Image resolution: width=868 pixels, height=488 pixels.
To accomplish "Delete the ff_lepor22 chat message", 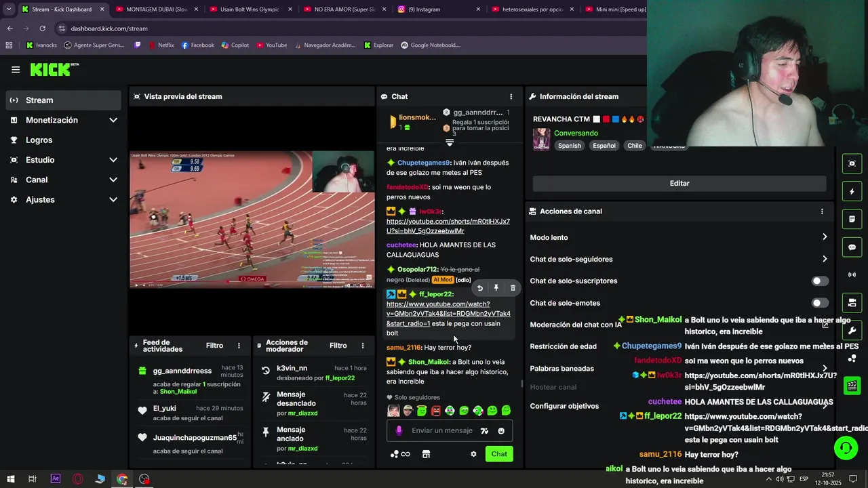I will coord(513,288).
